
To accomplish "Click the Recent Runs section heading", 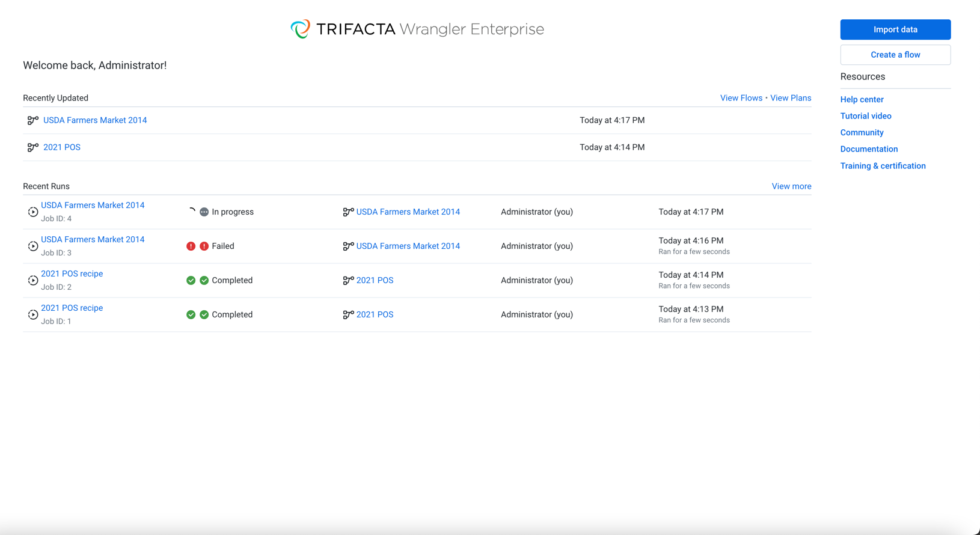I will [46, 186].
